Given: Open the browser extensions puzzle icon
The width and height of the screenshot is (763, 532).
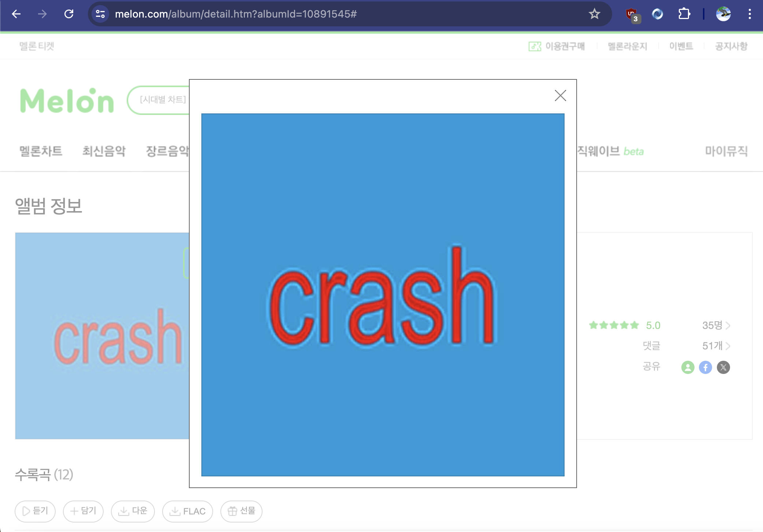Looking at the screenshot, I should coord(684,14).
